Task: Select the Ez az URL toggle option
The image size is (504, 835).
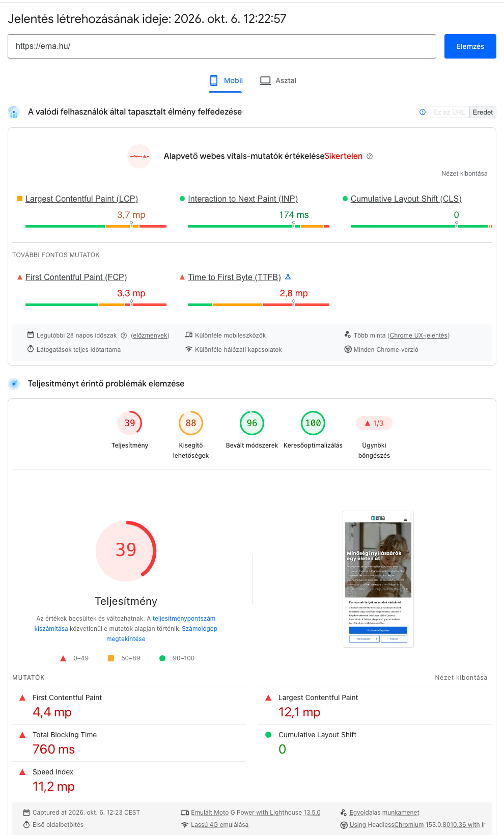Action: [449, 112]
